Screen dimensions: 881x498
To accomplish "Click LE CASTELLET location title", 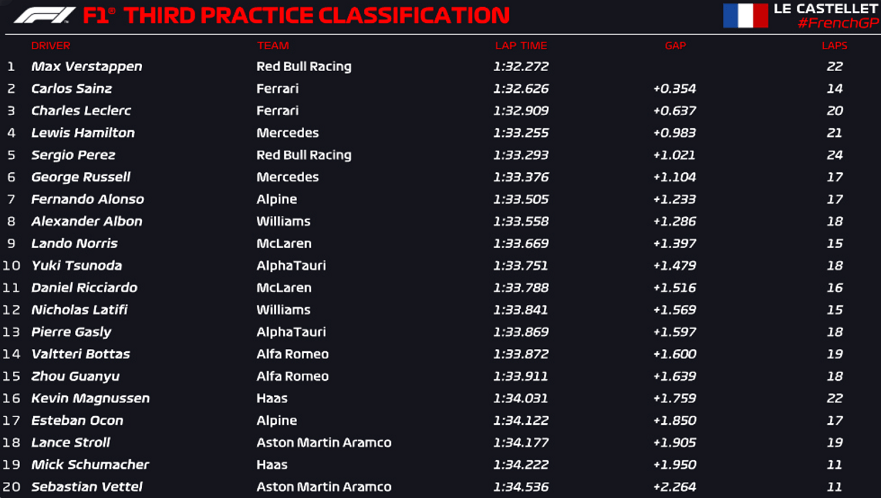I will click(825, 8).
